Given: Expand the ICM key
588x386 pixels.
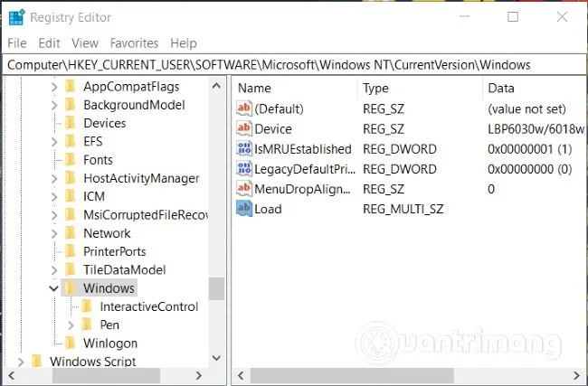Looking at the screenshot, I should 54,197.
